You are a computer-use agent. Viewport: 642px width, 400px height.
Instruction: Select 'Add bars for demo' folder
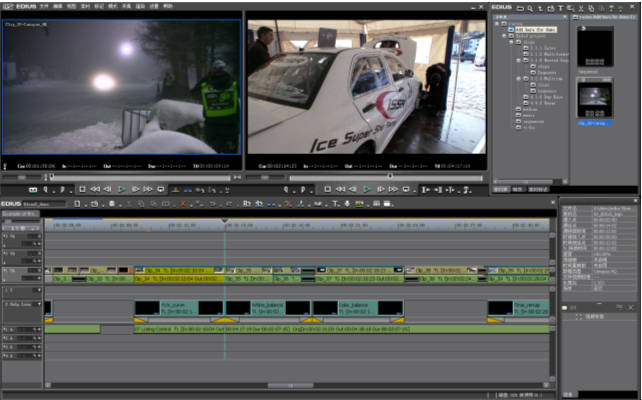click(533, 29)
